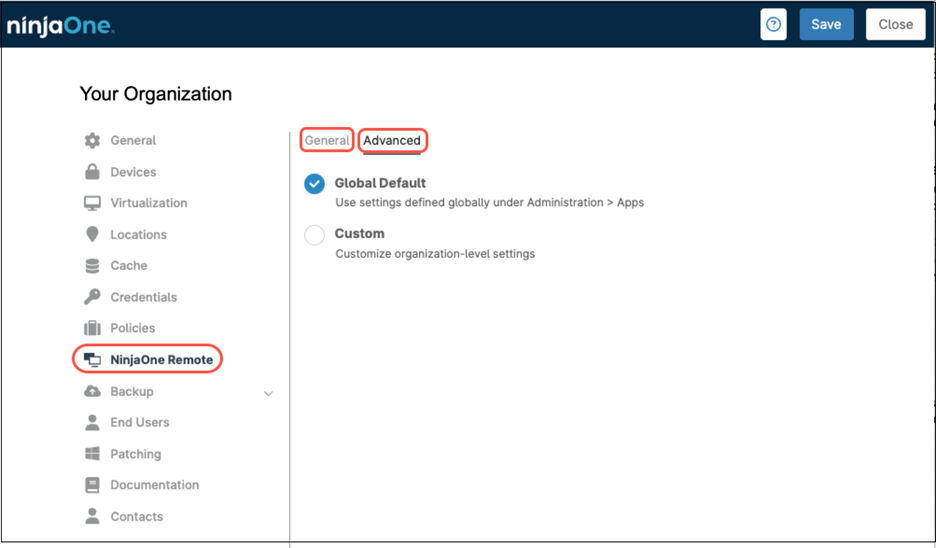
Task: Click 'Customize organization-level settings' description
Action: tap(435, 254)
